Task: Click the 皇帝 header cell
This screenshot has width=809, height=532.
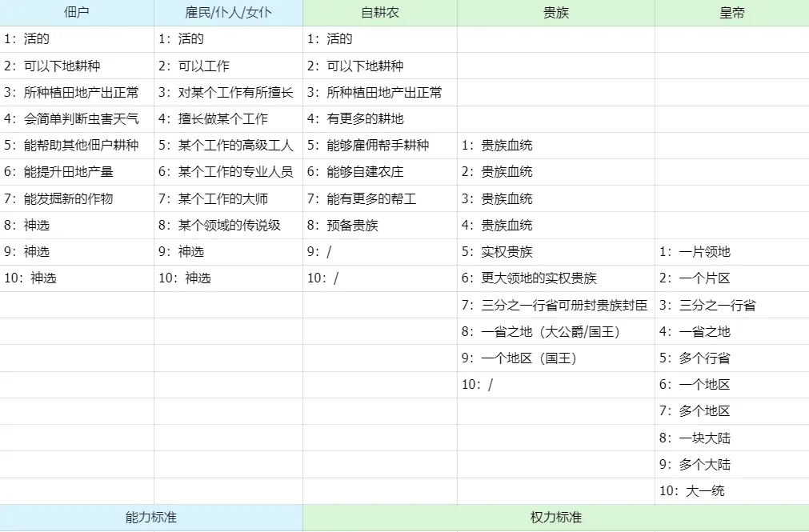Action: [732, 13]
